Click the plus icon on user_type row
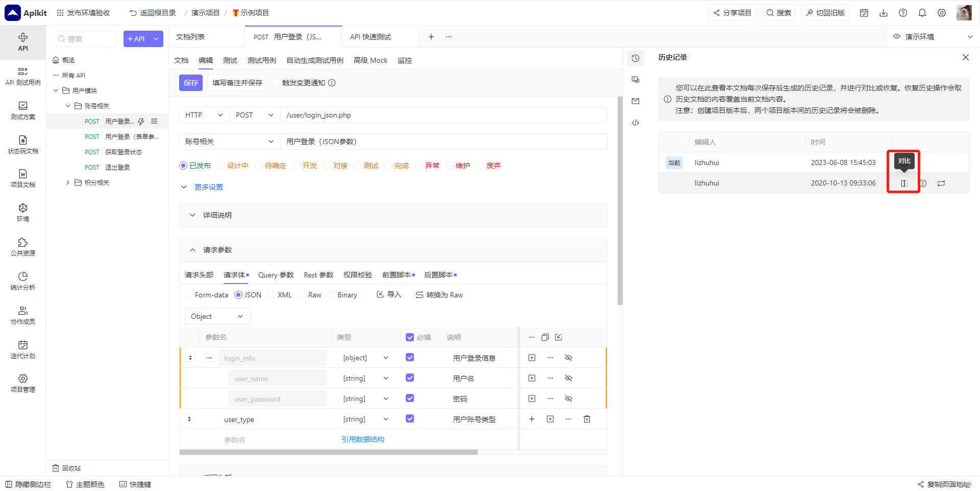The width and height of the screenshot is (980, 491). tap(532, 419)
